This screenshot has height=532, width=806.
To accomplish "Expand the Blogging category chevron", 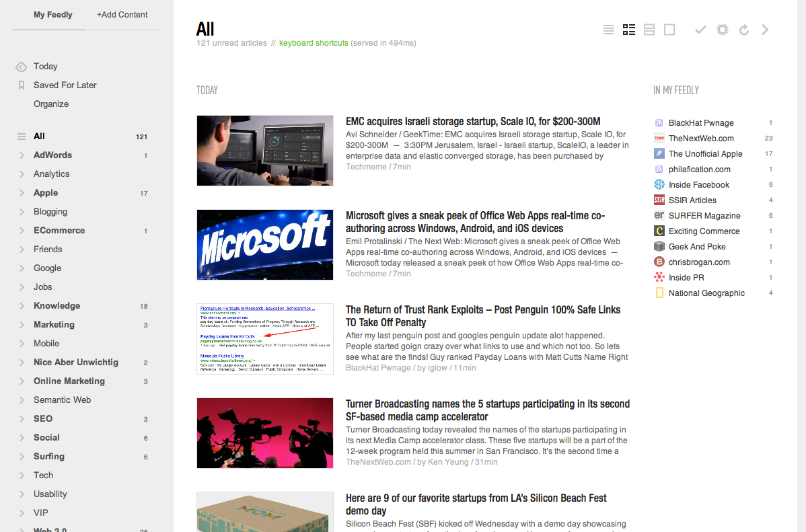I will click(x=22, y=212).
